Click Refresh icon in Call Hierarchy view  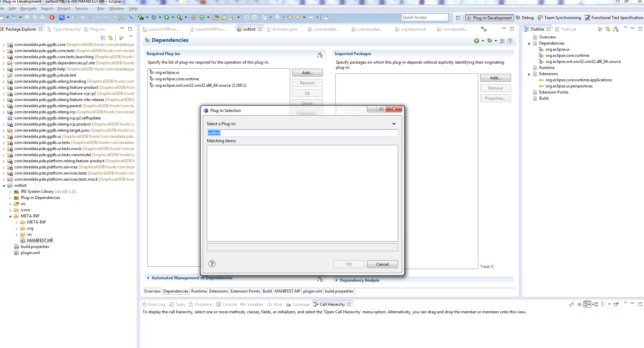[x=572, y=304]
